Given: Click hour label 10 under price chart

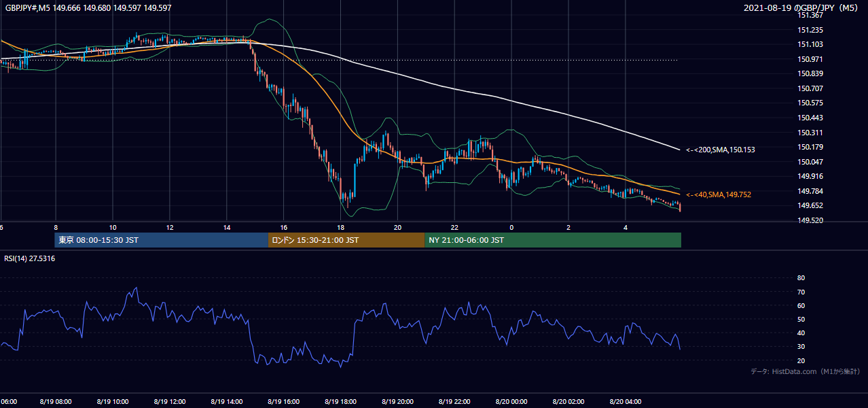Looking at the screenshot, I should click(113, 228).
